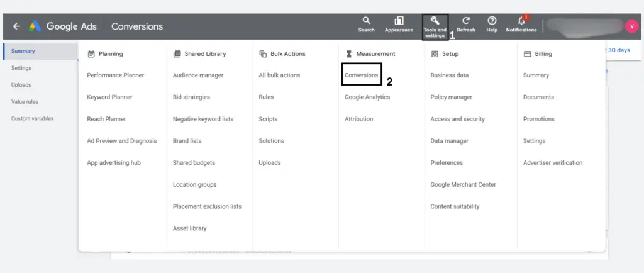
Task: Switch to the Settings sidebar tab
Action: click(21, 68)
